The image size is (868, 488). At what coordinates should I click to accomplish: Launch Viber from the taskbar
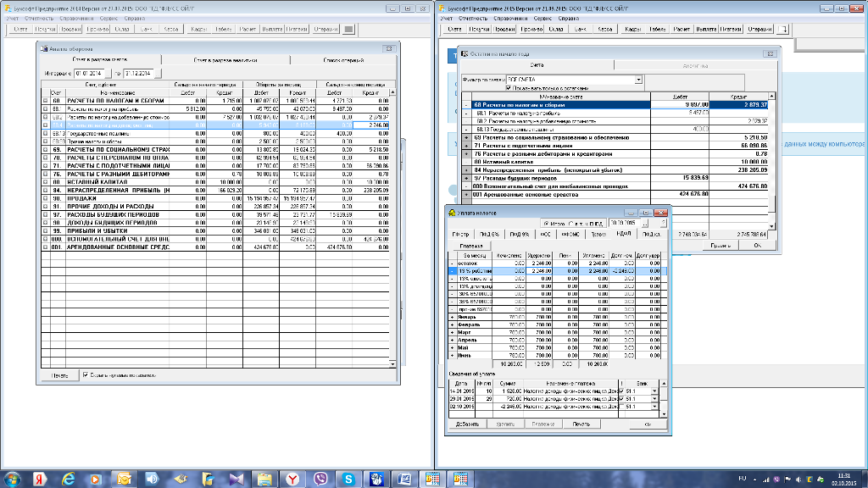pos(320,479)
